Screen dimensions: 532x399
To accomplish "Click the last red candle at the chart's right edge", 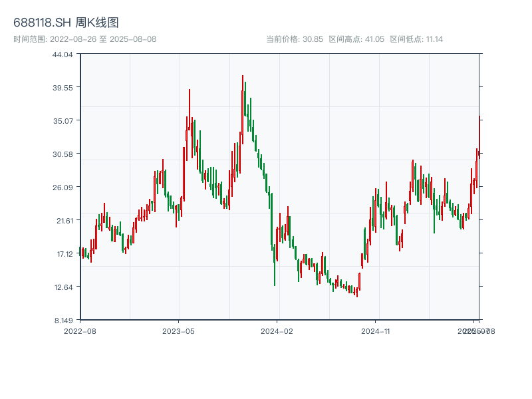I will coord(479,137).
